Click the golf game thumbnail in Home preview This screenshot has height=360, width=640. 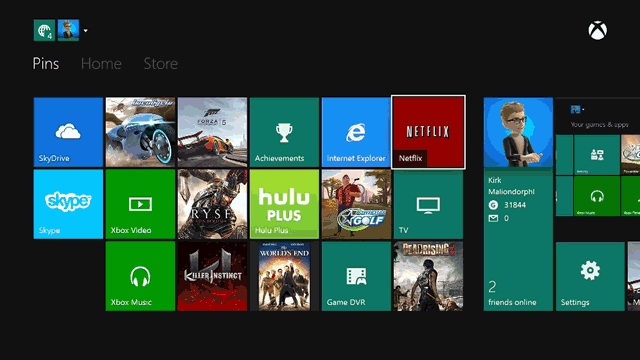tap(631, 155)
